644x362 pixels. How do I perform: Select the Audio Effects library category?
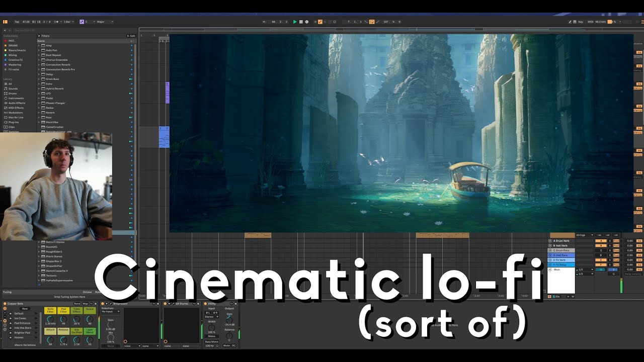[x=17, y=103]
